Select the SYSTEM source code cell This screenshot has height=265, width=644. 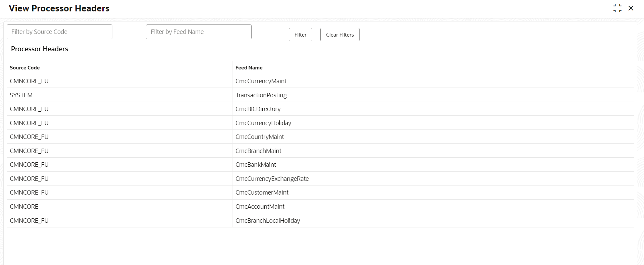[x=119, y=95]
